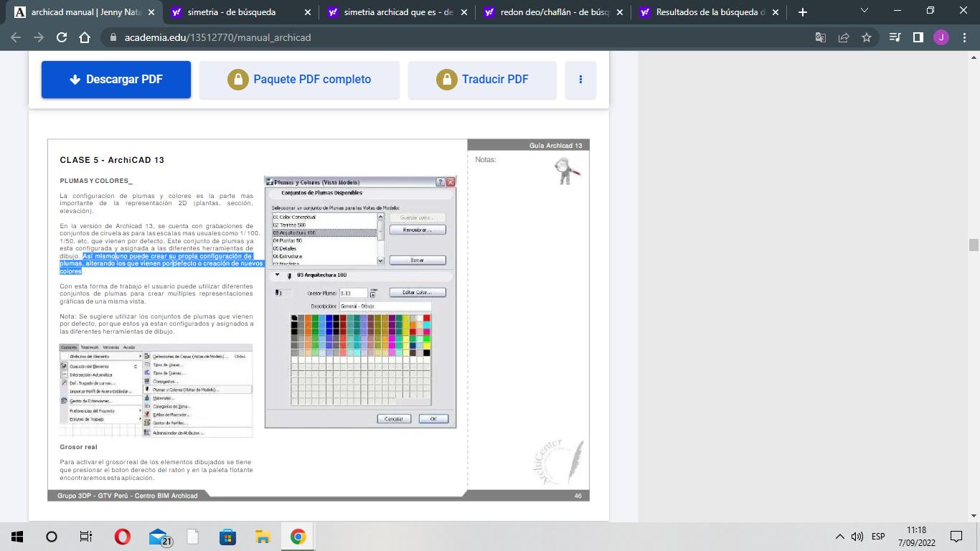
Task: View site information via the lock icon
Action: click(113, 37)
